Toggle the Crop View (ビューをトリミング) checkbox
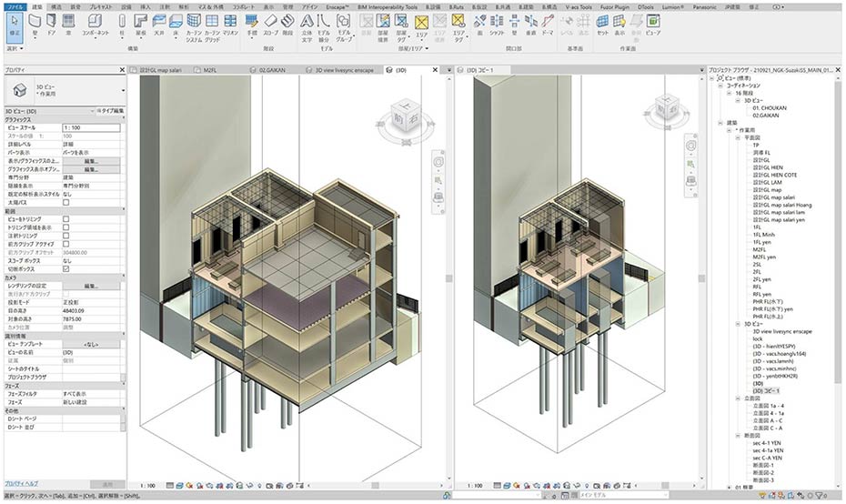 tap(65, 219)
